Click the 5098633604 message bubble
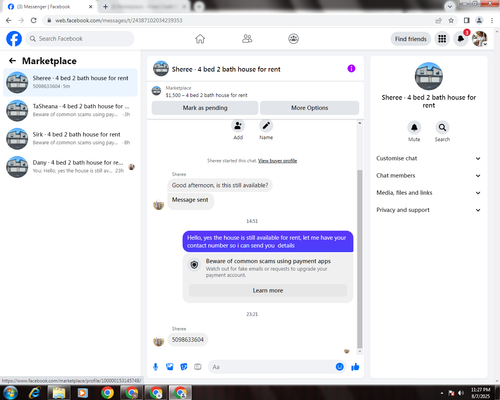This screenshot has height=400, width=500. 188,340
